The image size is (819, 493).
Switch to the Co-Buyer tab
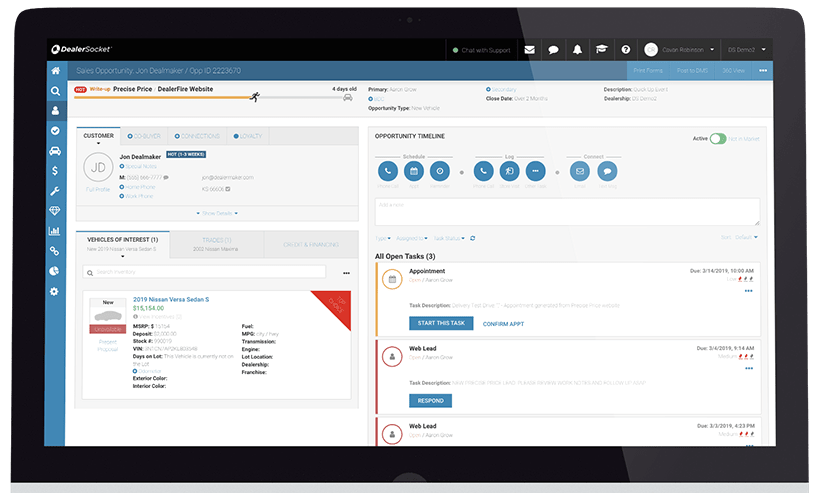coord(144,136)
